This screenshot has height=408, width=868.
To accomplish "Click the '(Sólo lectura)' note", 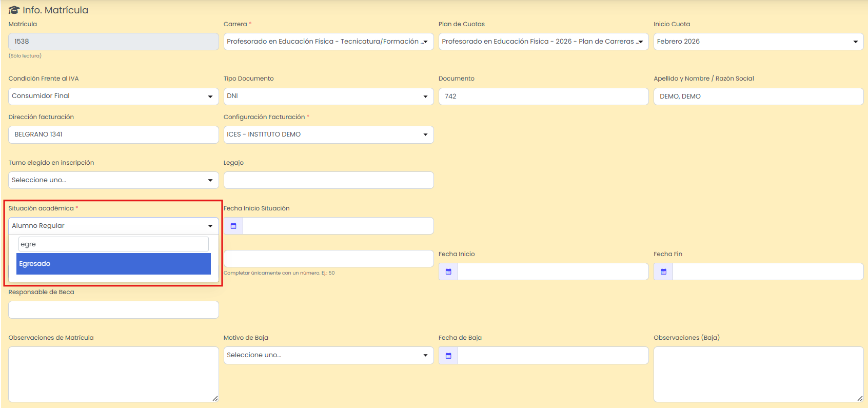I will 25,56.
